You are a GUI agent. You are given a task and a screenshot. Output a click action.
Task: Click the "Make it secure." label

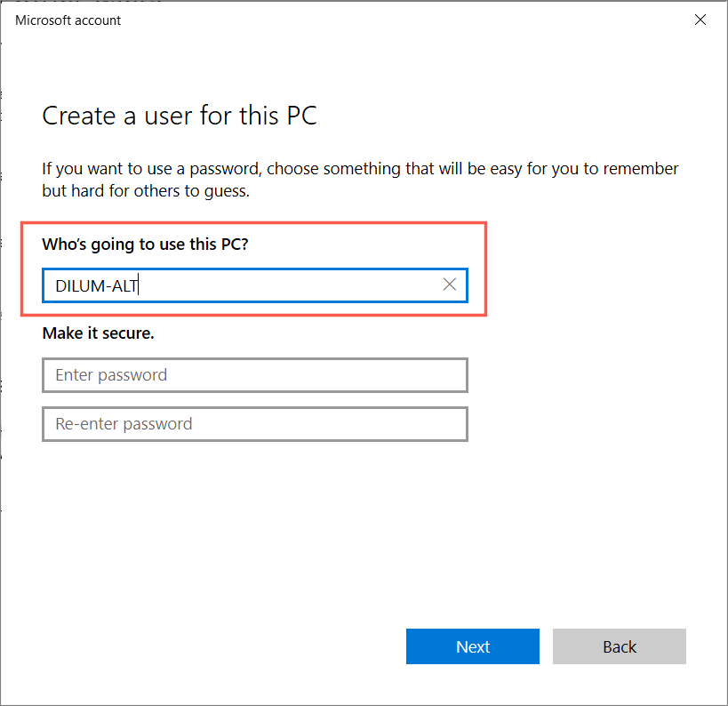coord(98,333)
